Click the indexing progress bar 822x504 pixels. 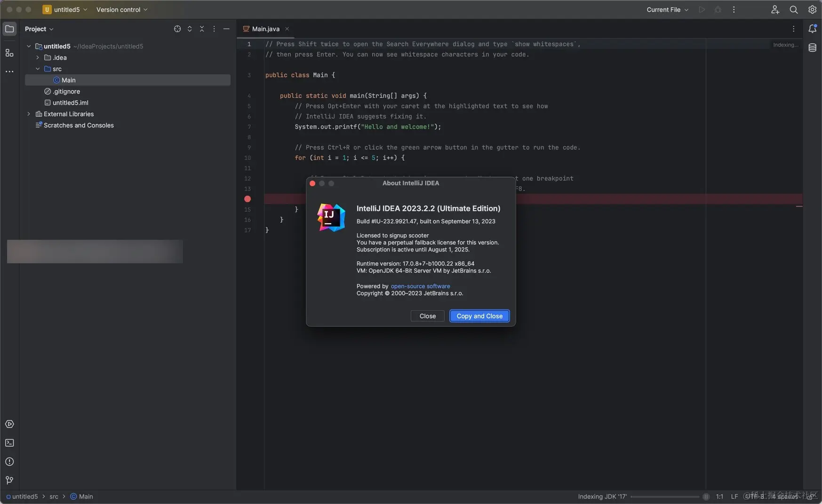pyautogui.click(x=665, y=496)
